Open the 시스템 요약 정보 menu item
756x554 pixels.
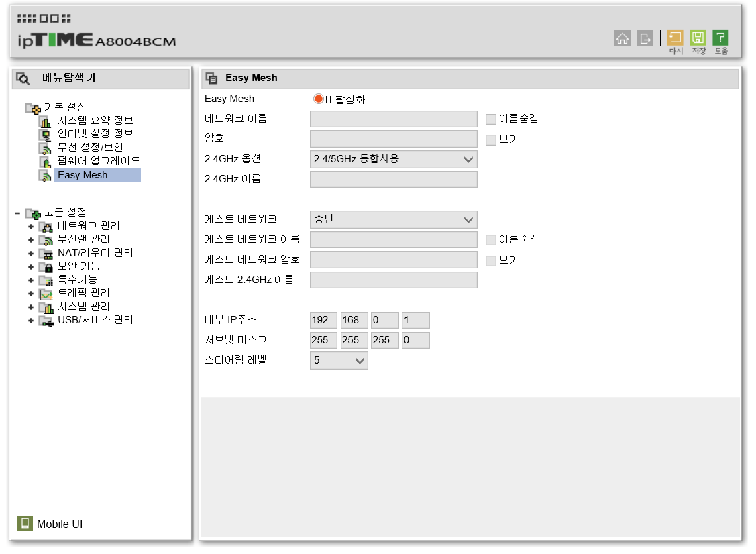coord(95,120)
